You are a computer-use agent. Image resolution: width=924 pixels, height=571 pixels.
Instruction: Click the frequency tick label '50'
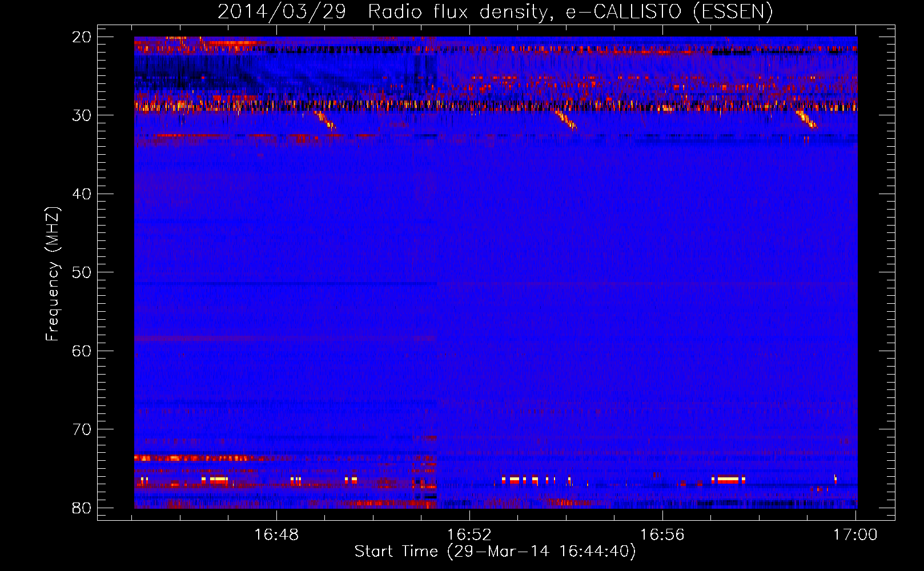[x=82, y=272]
